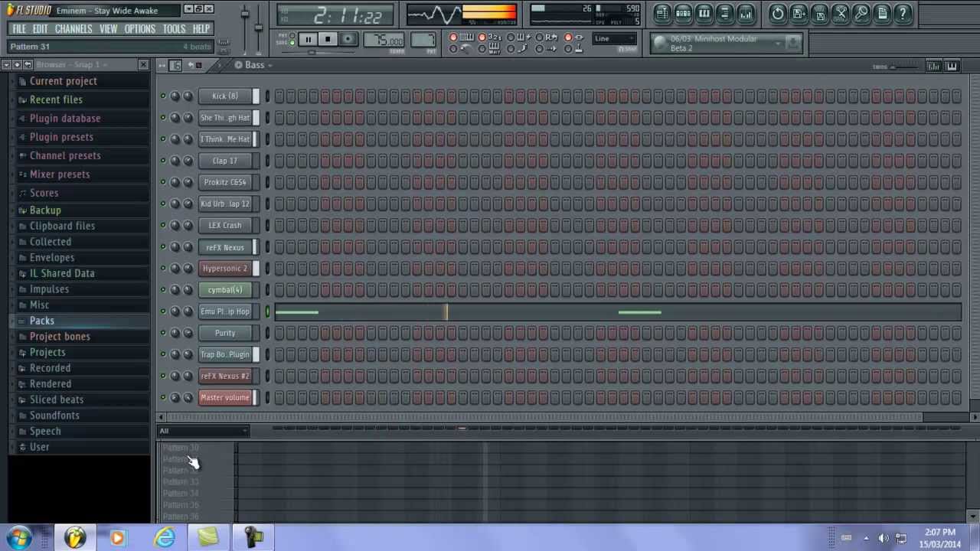Select the Kid Urb..lap 12 channel button

tap(225, 204)
